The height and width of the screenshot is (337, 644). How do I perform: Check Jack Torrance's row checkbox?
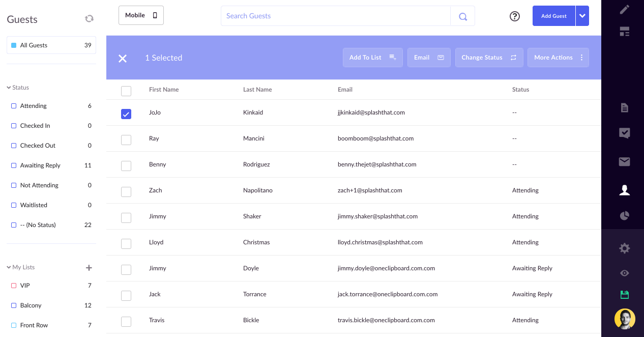(x=126, y=296)
